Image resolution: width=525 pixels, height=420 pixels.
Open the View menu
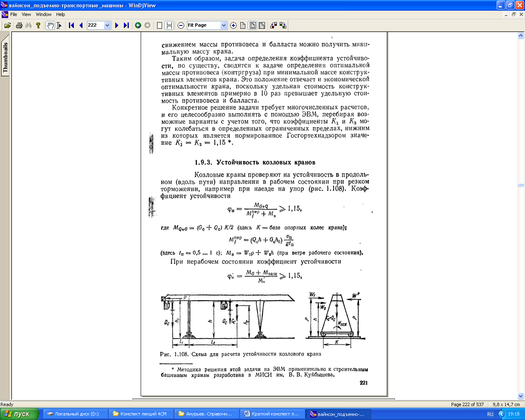(26, 14)
